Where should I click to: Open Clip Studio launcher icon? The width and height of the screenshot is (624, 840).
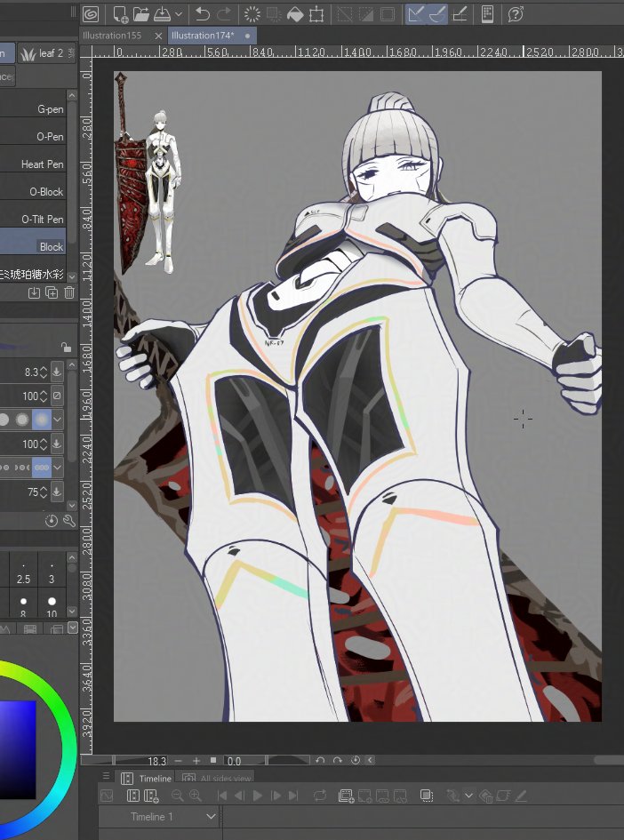(x=91, y=14)
